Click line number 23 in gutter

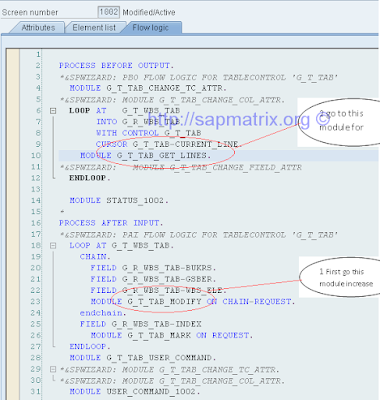tap(35, 302)
